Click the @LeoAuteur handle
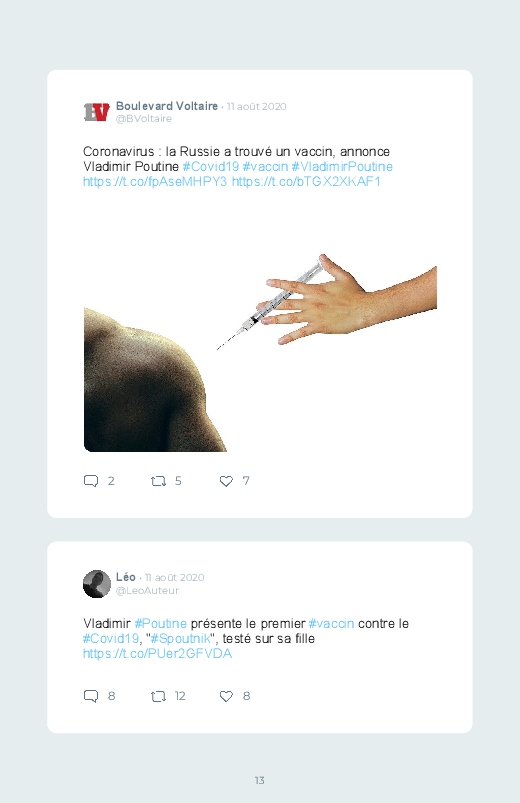Image resolution: width=520 pixels, height=803 pixels. click(x=147, y=590)
